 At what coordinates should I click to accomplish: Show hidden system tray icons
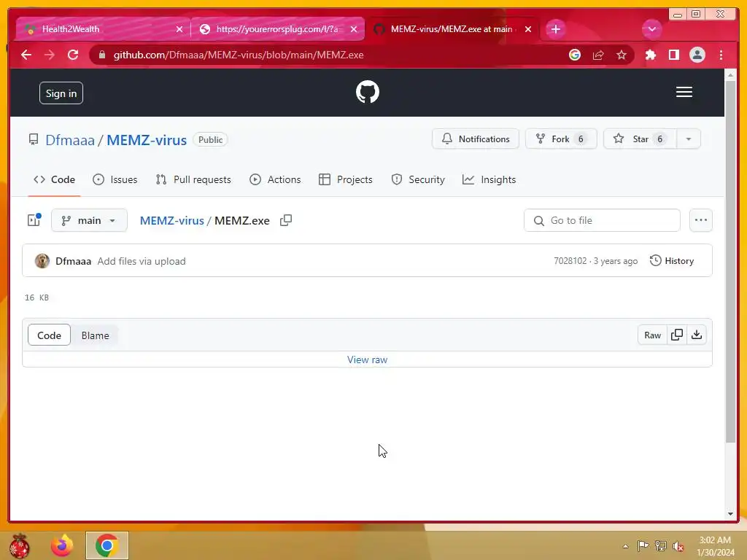pyautogui.click(x=625, y=546)
